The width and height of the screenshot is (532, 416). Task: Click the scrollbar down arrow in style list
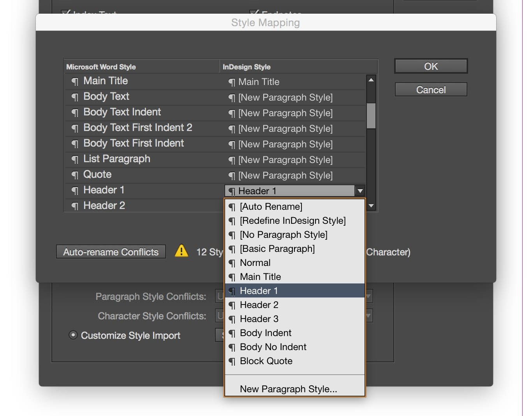[x=371, y=205]
